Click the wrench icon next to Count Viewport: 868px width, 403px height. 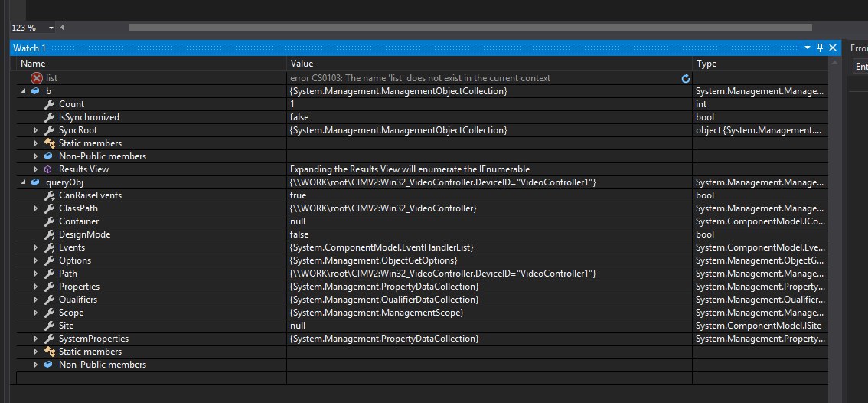49,104
